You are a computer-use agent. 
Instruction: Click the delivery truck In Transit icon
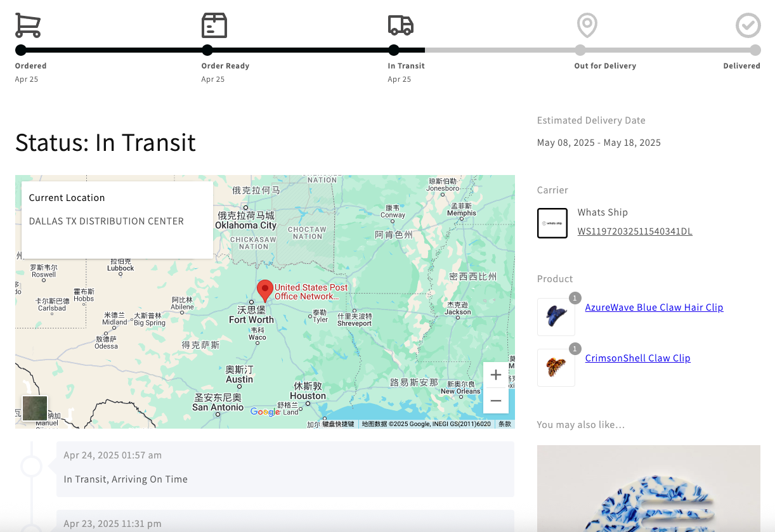[401, 25]
